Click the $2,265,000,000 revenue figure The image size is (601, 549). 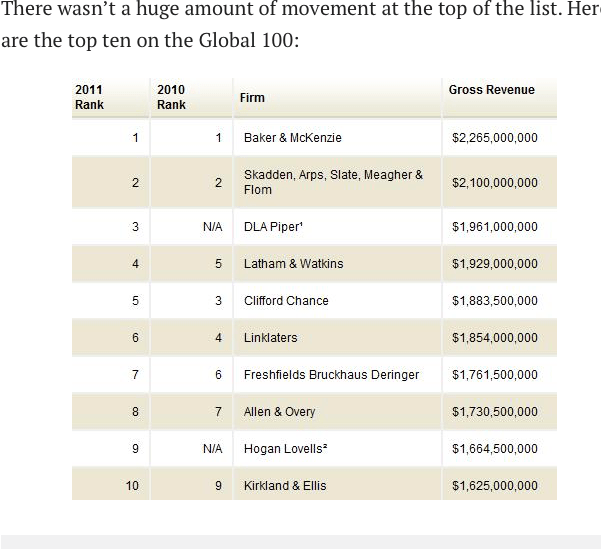tap(494, 138)
